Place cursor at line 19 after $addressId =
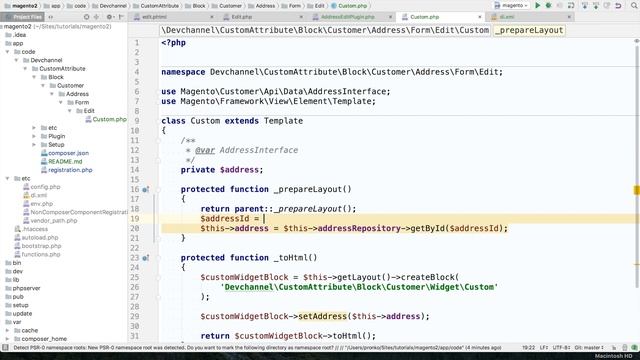Viewport: 640px width, 360px height. (x=264, y=219)
